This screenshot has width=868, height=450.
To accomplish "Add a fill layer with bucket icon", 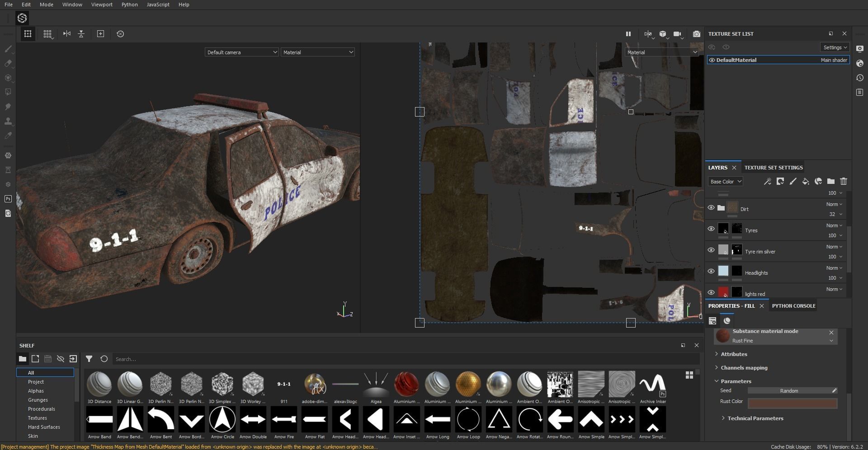I will (806, 182).
